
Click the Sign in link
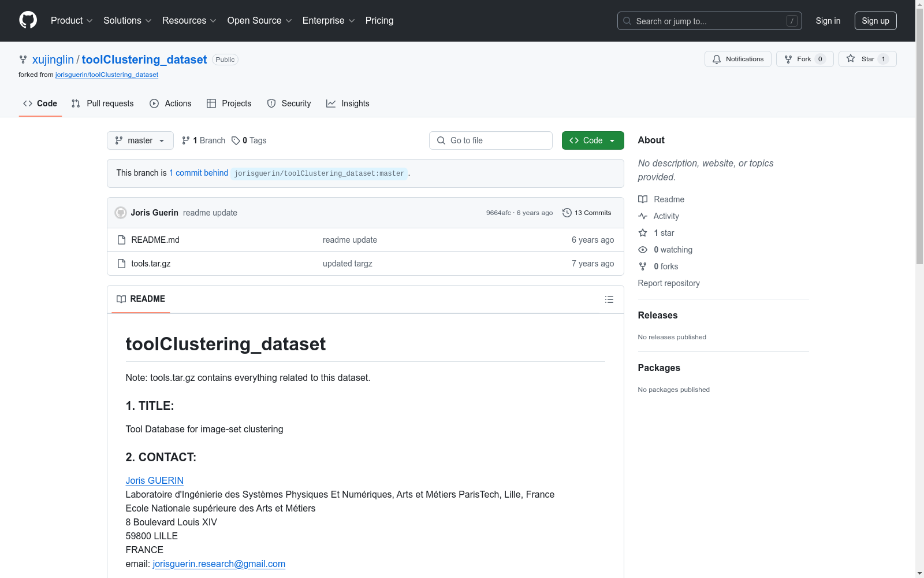(828, 21)
